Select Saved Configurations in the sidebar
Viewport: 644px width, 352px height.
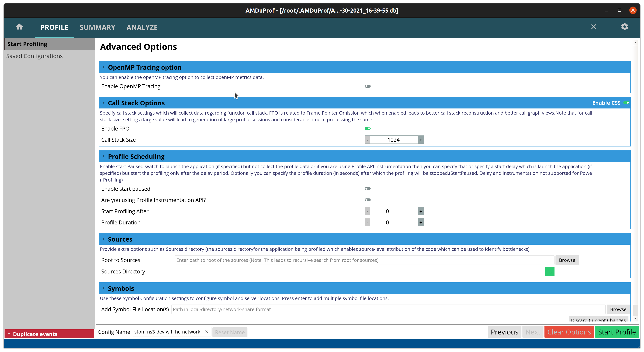coord(34,56)
